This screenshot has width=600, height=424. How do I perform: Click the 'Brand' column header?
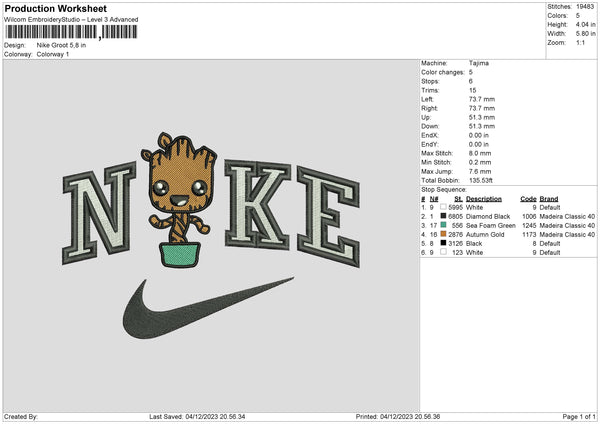(549, 199)
